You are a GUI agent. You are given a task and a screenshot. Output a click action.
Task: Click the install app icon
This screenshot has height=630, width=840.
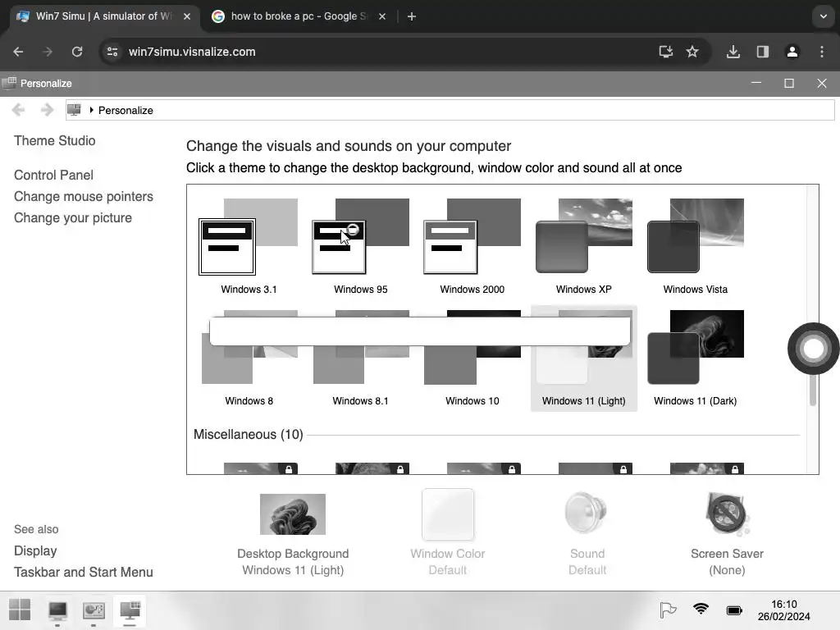(x=665, y=52)
